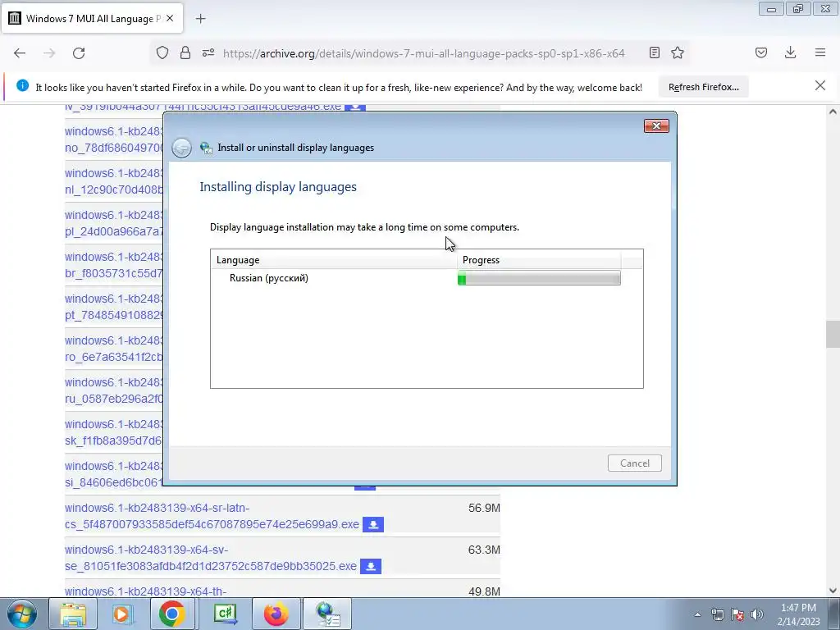840x630 pixels.
Task: Open Google Chrome from taskbar
Action: coord(172,614)
